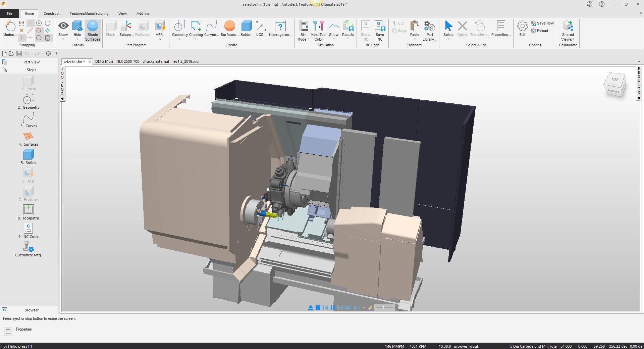Open the Part Library
Screen dimensions: 644x349
click(429, 31)
